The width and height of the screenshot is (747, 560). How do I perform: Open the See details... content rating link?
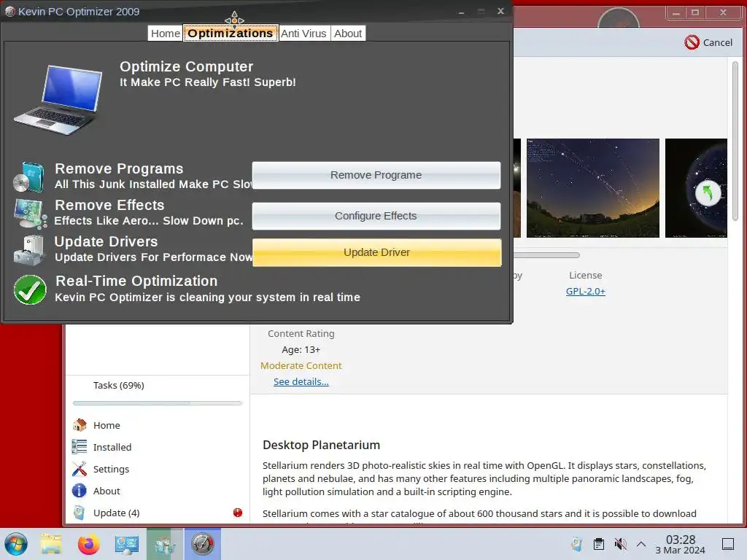pos(301,382)
